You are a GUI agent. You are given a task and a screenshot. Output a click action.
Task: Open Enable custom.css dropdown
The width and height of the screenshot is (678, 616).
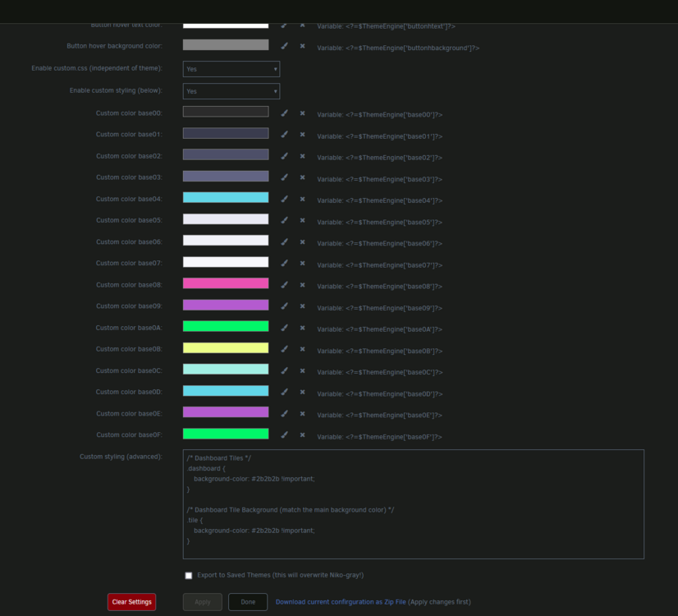[x=231, y=69]
